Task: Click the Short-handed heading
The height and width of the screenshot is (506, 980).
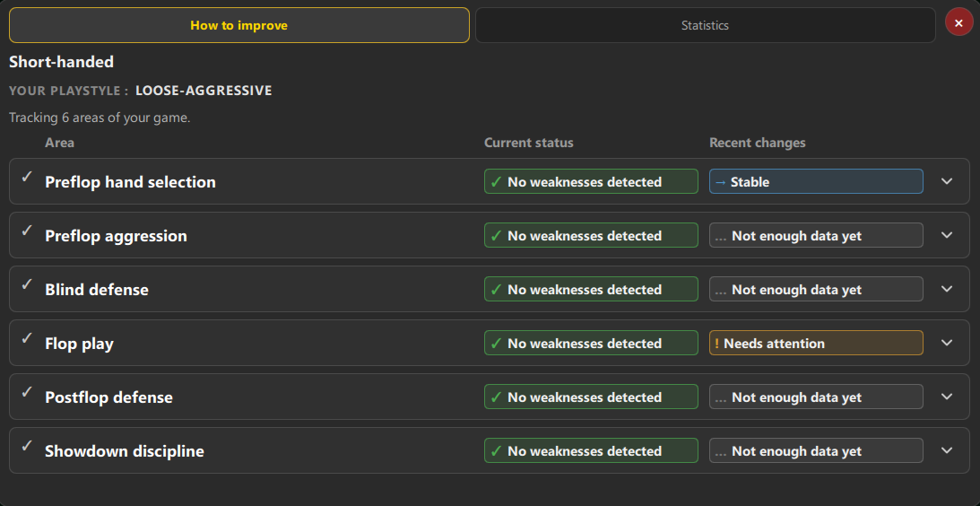Action: [61, 62]
